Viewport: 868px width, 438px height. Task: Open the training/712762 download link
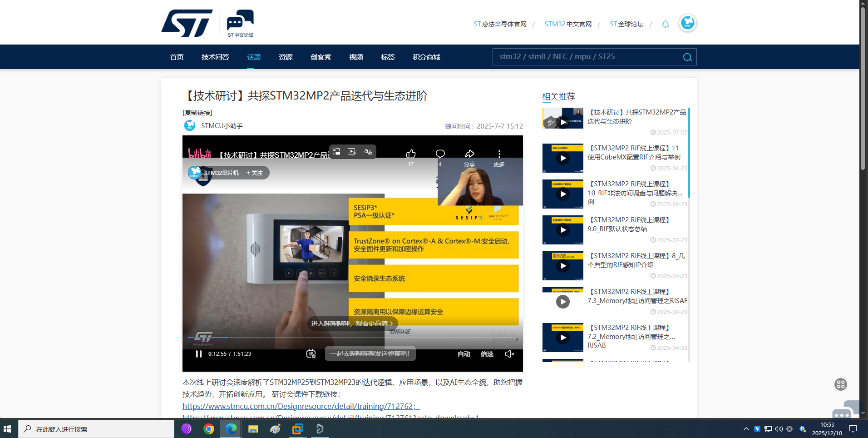pos(301,406)
